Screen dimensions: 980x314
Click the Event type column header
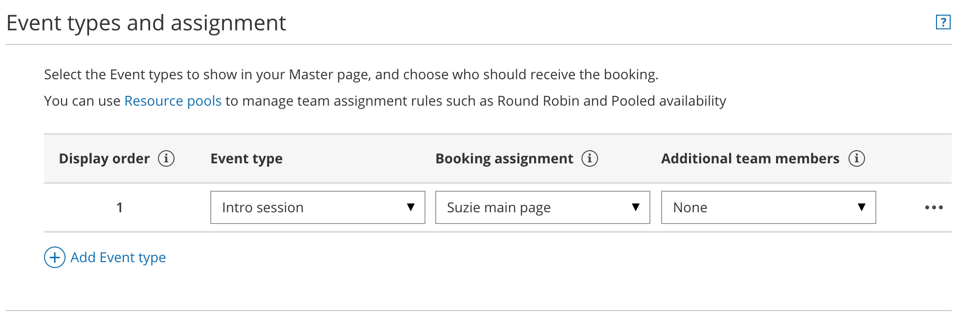(246, 158)
